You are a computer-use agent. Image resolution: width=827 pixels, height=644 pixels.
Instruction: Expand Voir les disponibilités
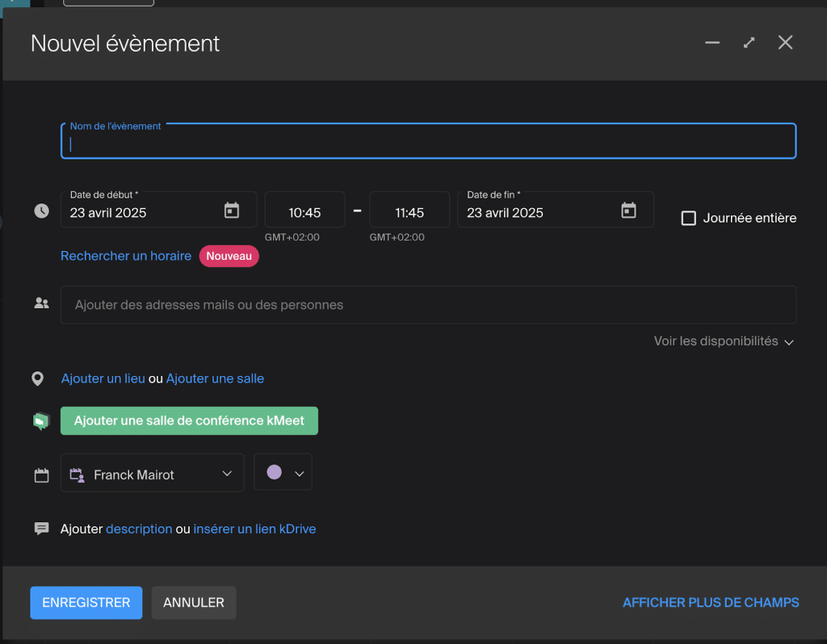coord(724,341)
